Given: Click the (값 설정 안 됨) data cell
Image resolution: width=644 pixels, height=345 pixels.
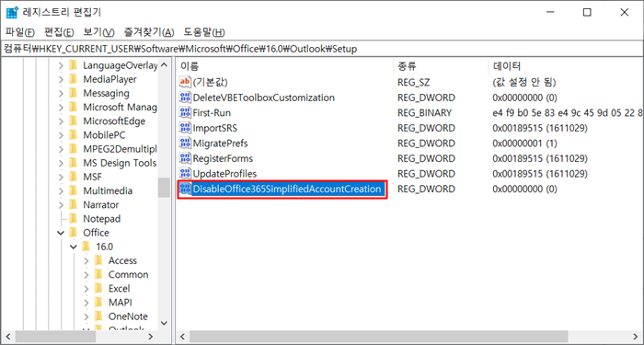Looking at the screenshot, I should click(524, 82).
